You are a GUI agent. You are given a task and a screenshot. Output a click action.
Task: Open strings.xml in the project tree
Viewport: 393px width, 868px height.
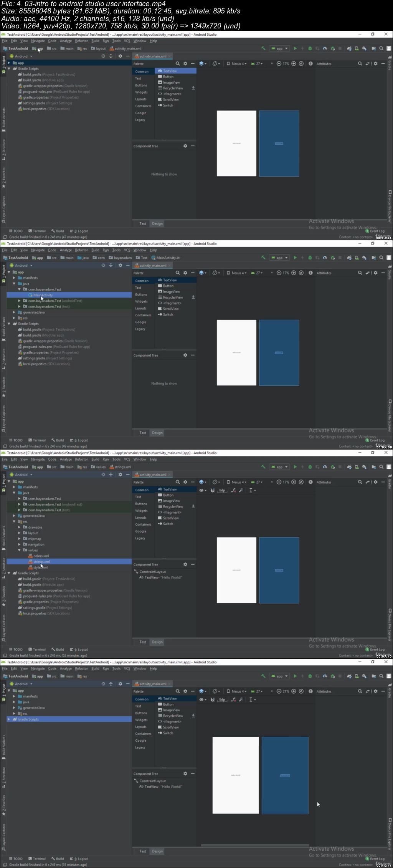coord(41,562)
